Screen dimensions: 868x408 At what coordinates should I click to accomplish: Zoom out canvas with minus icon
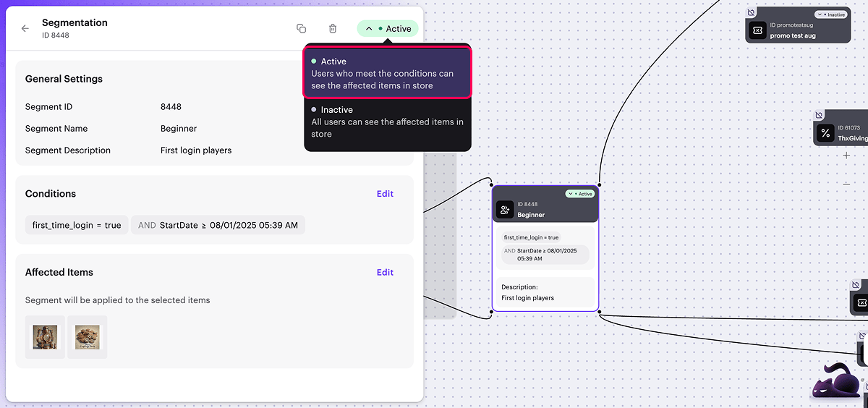point(846,184)
